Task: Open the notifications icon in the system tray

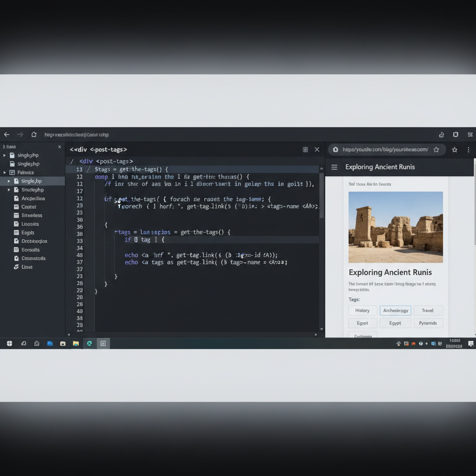Action: [x=471, y=344]
